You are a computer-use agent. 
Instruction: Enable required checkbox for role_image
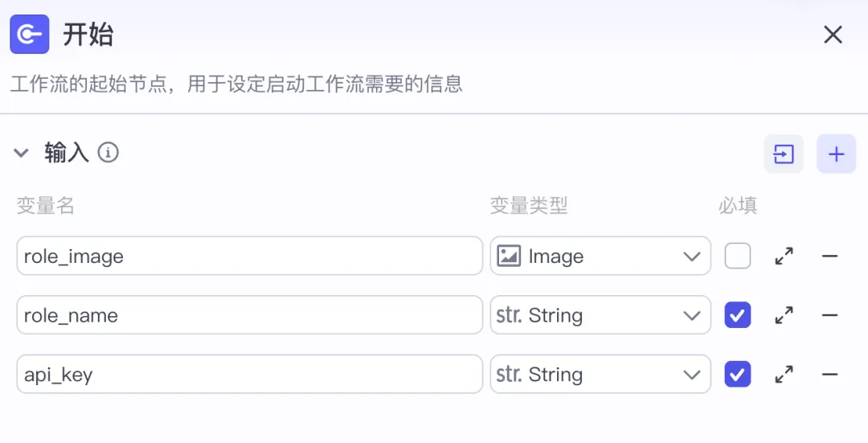coord(737,256)
